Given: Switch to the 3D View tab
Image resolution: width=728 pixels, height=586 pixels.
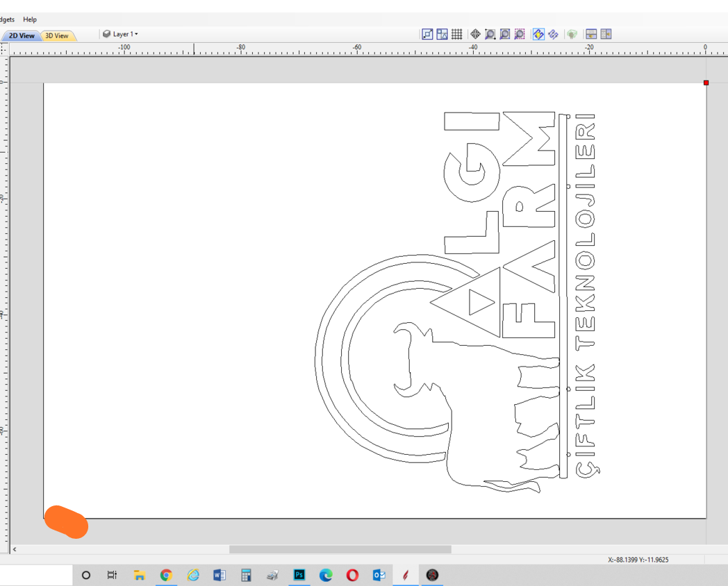Looking at the screenshot, I should coord(57,35).
